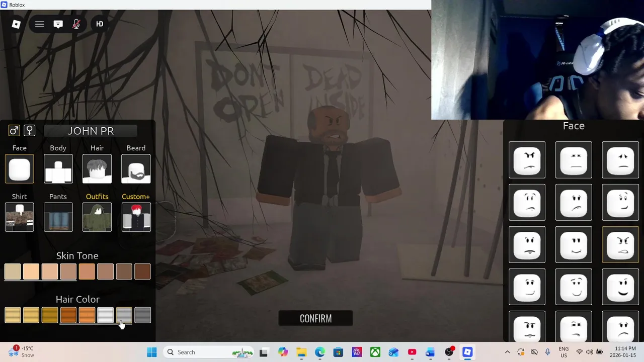Screen dimensions: 644x362
Task: Open the Windows Start menu
Action: click(151, 352)
